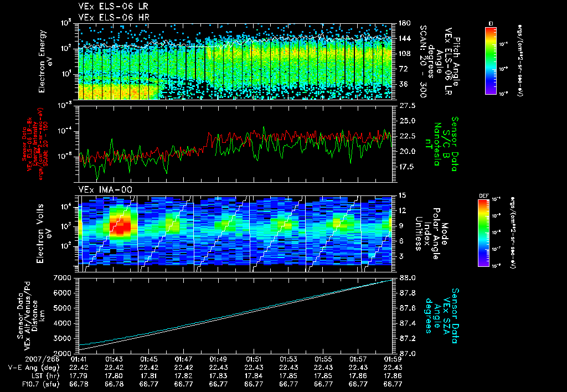Click the "LST (hr)" row label
567x392 pixels.
(x=44, y=376)
